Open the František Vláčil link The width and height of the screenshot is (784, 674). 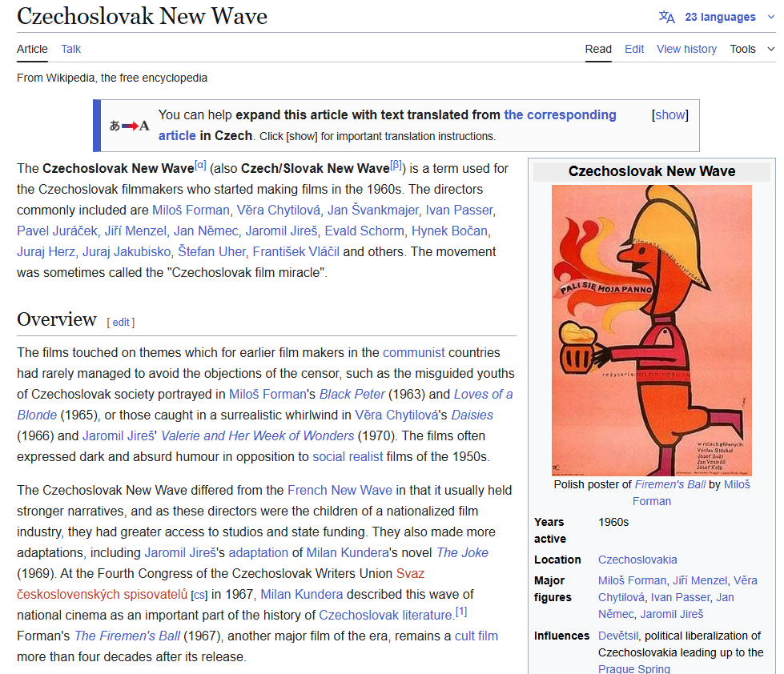point(296,252)
